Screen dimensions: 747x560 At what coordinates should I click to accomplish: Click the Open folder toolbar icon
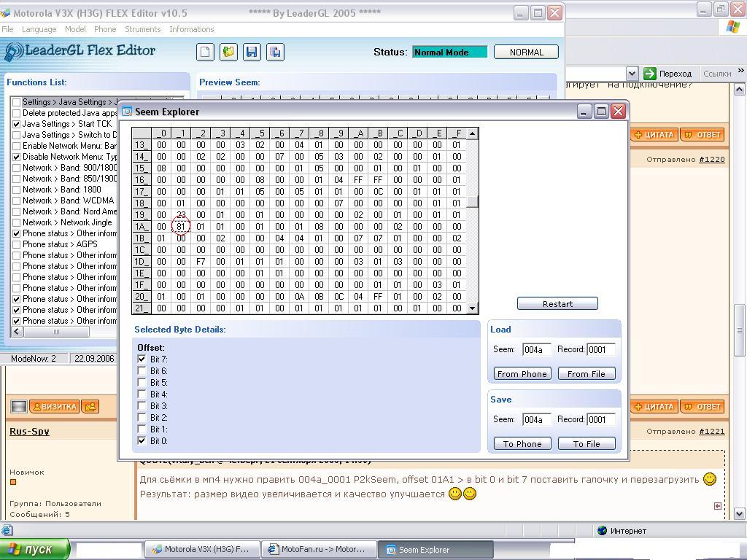click(x=228, y=52)
